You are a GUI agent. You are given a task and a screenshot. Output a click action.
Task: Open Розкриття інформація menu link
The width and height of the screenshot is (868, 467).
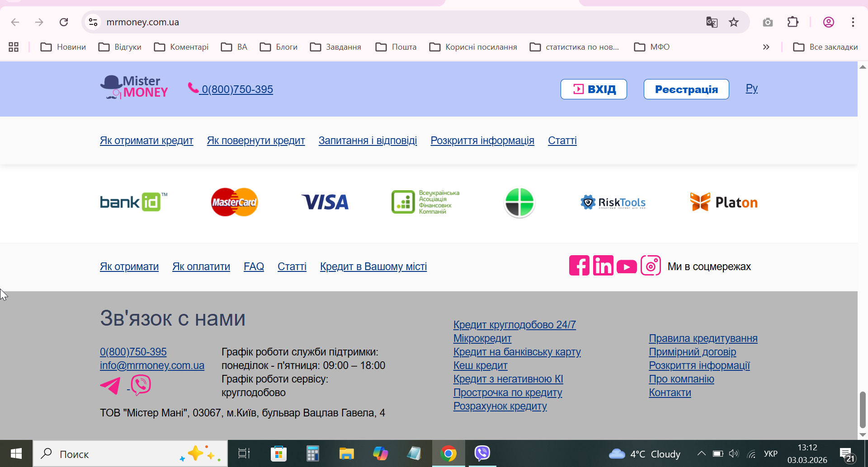(x=482, y=140)
